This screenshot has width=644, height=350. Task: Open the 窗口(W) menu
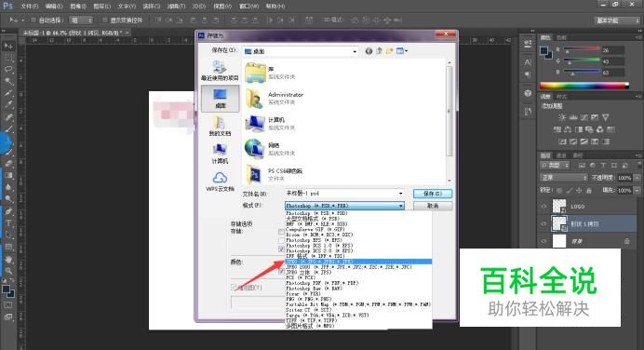coord(248,7)
